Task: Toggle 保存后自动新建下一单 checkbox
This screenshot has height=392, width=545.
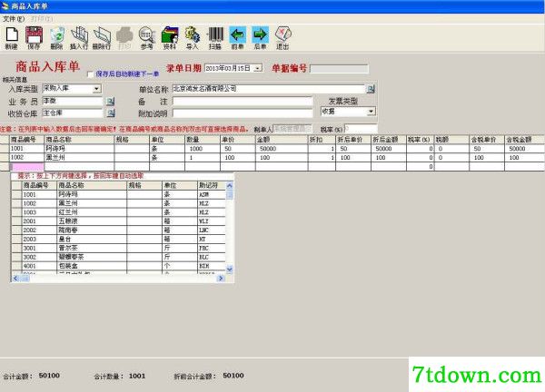Action: pyautogui.click(x=90, y=74)
